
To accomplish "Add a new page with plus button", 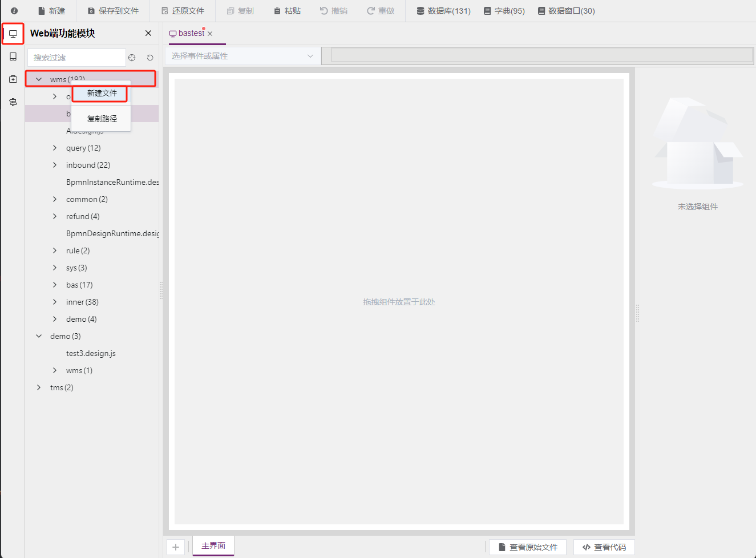I will pos(176,547).
